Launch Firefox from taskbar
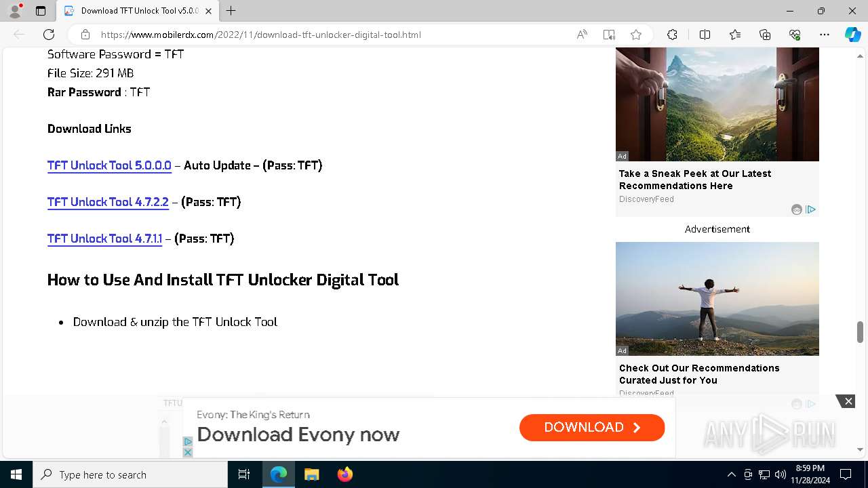The height and width of the screenshot is (488, 868). pyautogui.click(x=344, y=474)
